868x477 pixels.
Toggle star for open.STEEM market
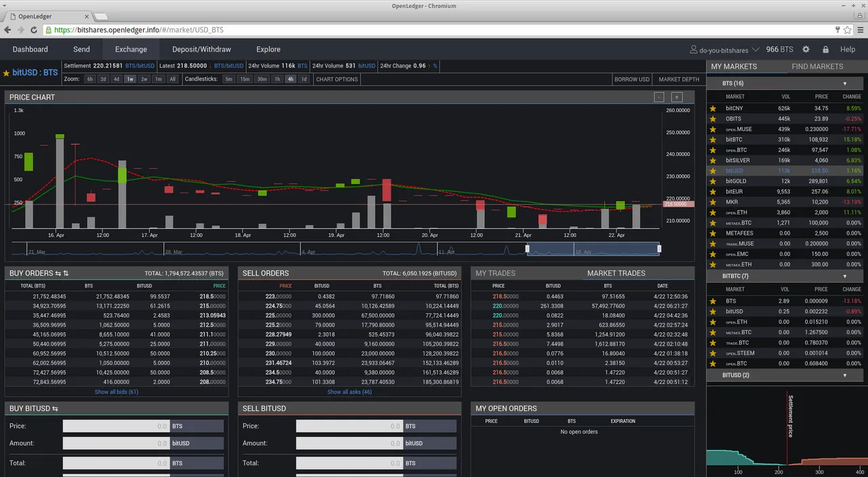click(713, 354)
